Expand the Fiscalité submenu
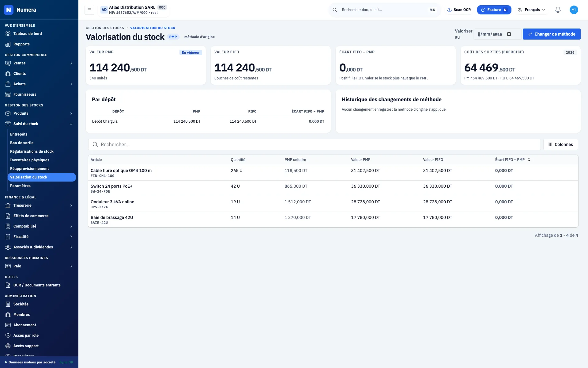 pos(39,237)
